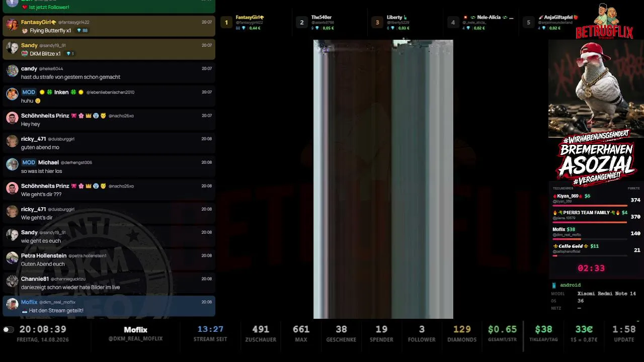Click Cello Gold's 21 points score
The height and width of the screenshot is (362, 644).
(637, 250)
